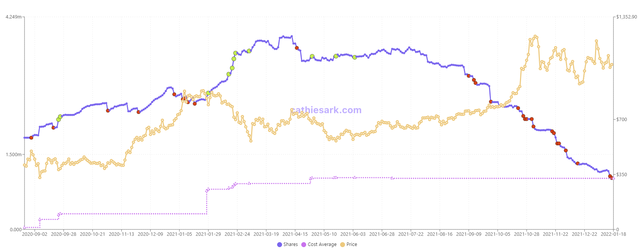Hide the Cost Average series via legend label
This screenshot has width=644, height=252.
pyautogui.click(x=322, y=244)
